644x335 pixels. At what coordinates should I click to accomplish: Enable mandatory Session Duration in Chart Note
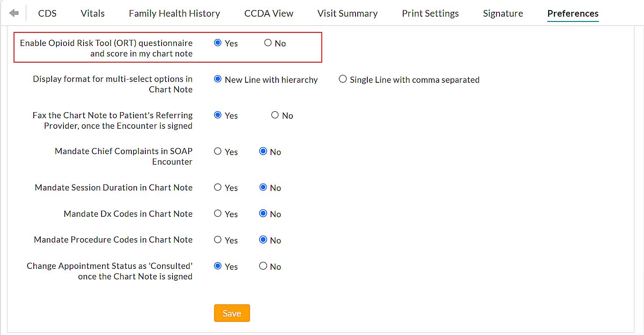pyautogui.click(x=218, y=187)
